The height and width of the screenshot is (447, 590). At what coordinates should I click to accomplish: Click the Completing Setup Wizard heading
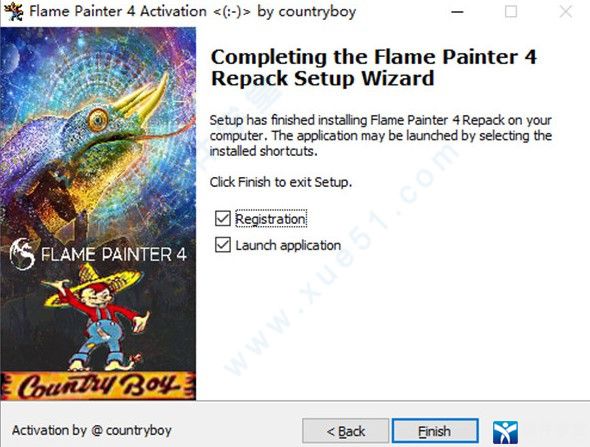(x=373, y=68)
